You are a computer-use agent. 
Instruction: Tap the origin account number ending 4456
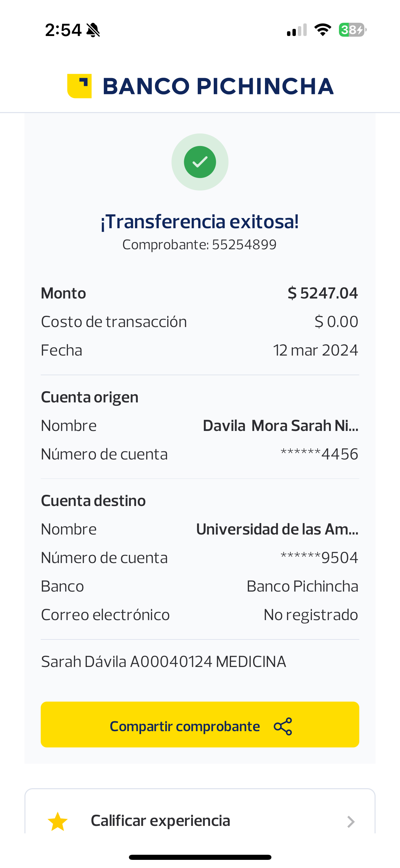tap(319, 454)
